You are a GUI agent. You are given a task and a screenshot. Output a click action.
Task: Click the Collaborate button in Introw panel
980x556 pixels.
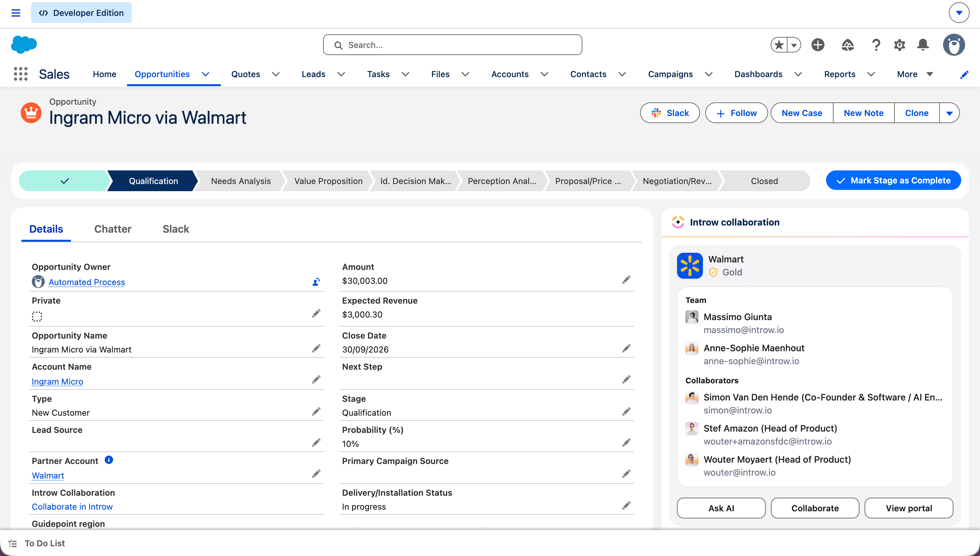[x=815, y=508]
